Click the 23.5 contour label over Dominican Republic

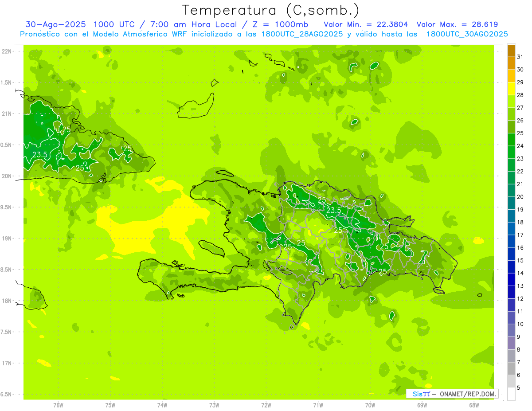(x=333, y=210)
